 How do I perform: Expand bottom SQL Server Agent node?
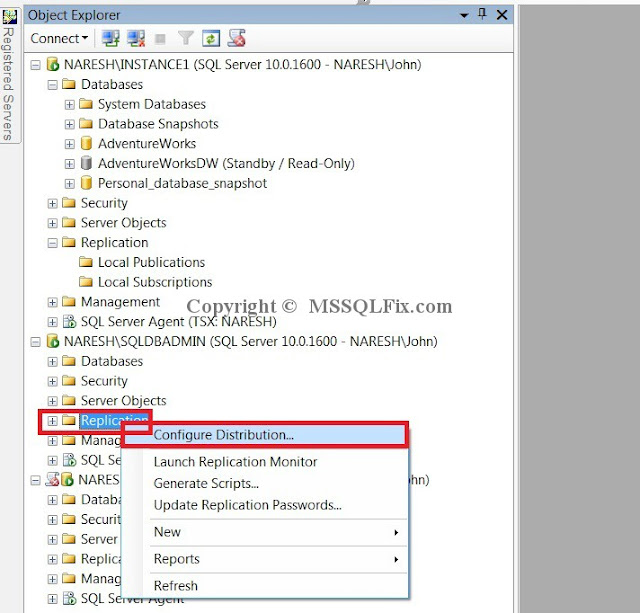52,599
